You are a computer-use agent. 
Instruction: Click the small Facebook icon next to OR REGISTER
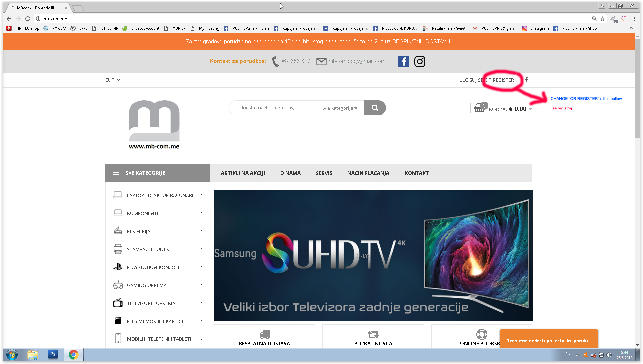click(526, 80)
